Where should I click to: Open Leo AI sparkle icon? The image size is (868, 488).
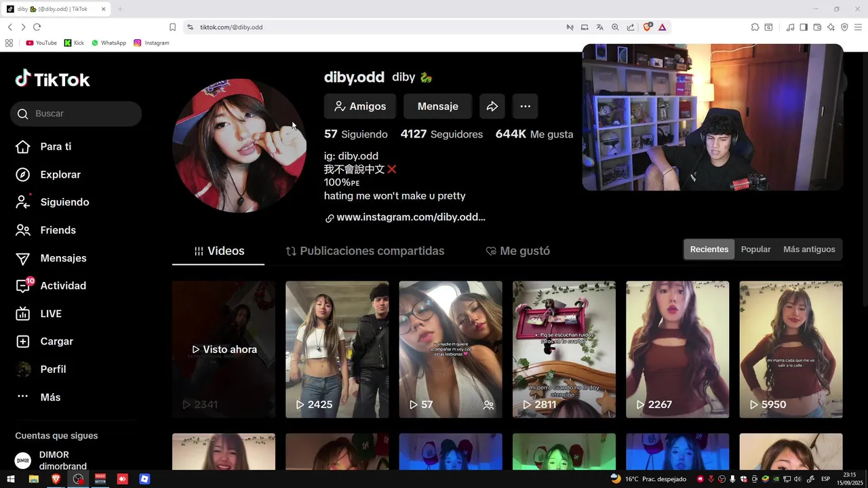pos(831,27)
